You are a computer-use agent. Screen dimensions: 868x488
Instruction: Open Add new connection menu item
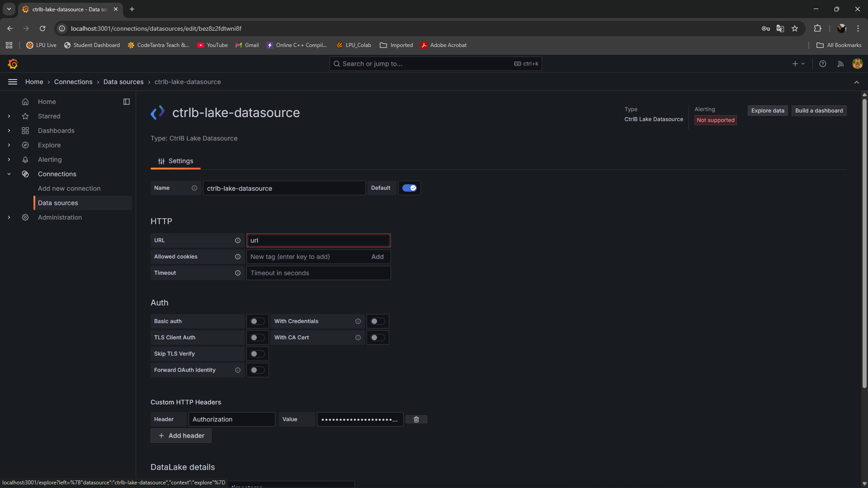[69, 188]
